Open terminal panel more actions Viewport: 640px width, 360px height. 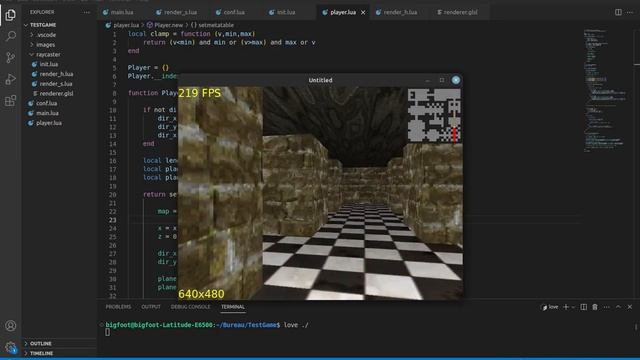607,307
